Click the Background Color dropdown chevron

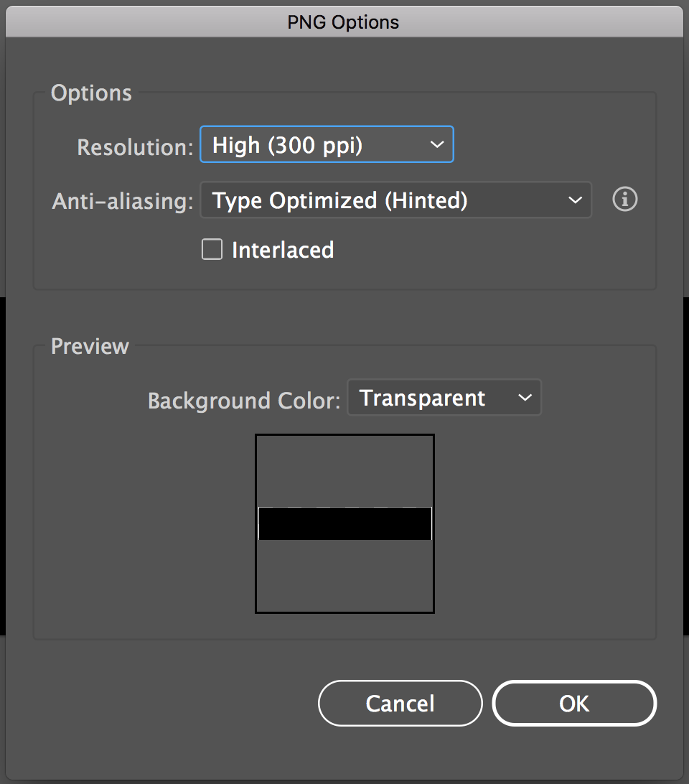pyautogui.click(x=526, y=397)
